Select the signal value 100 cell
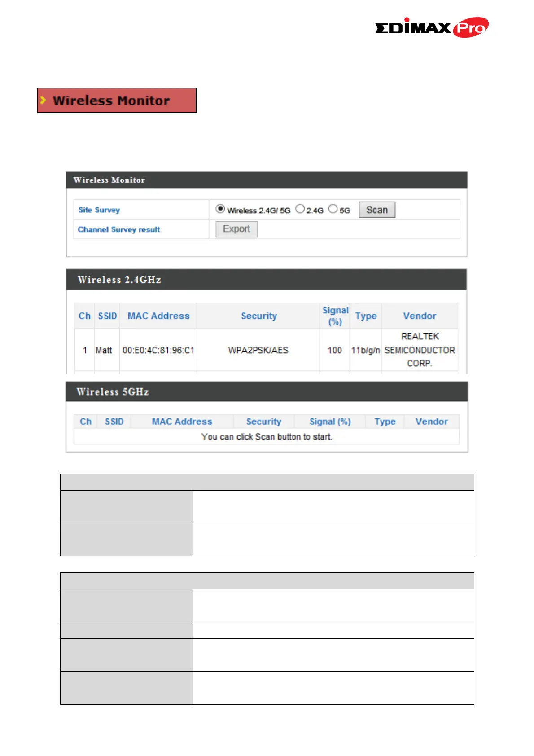The height and width of the screenshot is (756, 534). pyautogui.click(x=335, y=350)
